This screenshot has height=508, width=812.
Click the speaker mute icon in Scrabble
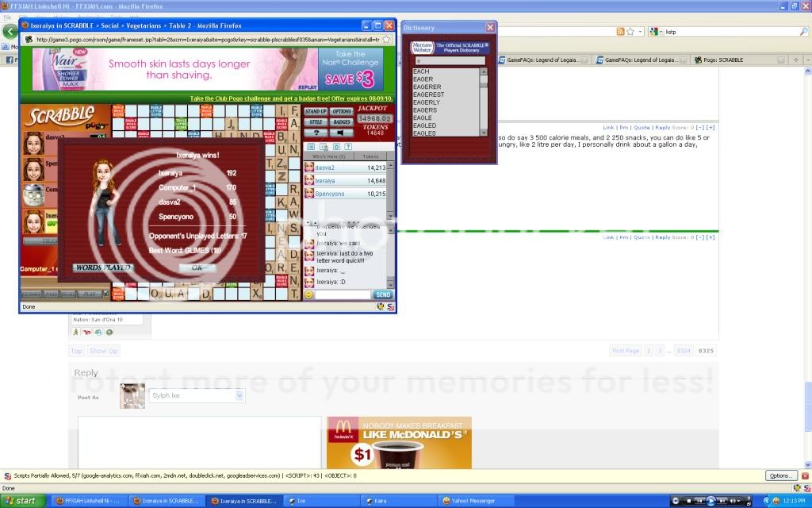tap(342, 133)
